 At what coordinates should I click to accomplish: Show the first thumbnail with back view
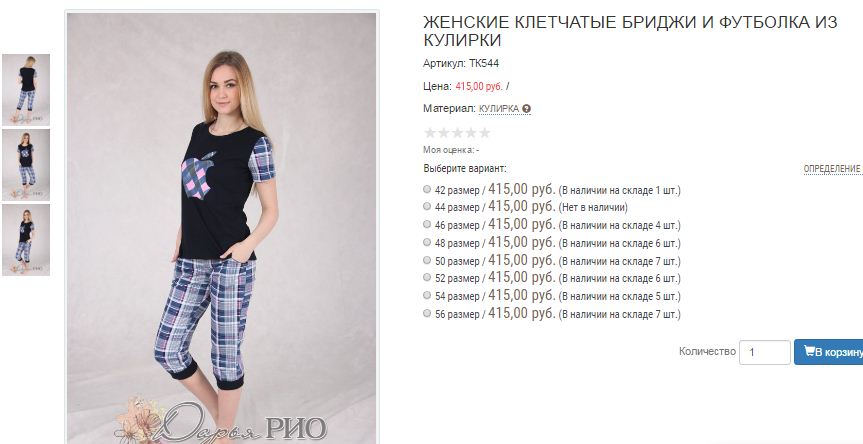pyautogui.click(x=26, y=90)
